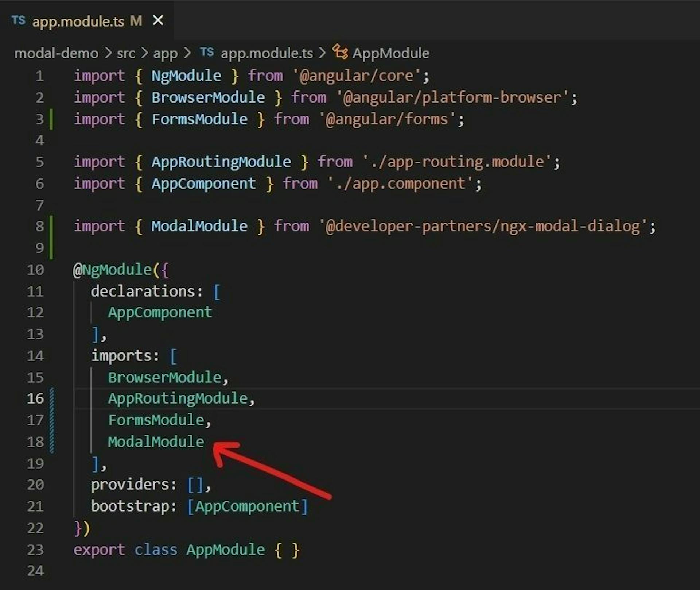Image resolution: width=700 pixels, height=590 pixels.
Task: Click the M modified badge on the tab
Action: (136, 21)
